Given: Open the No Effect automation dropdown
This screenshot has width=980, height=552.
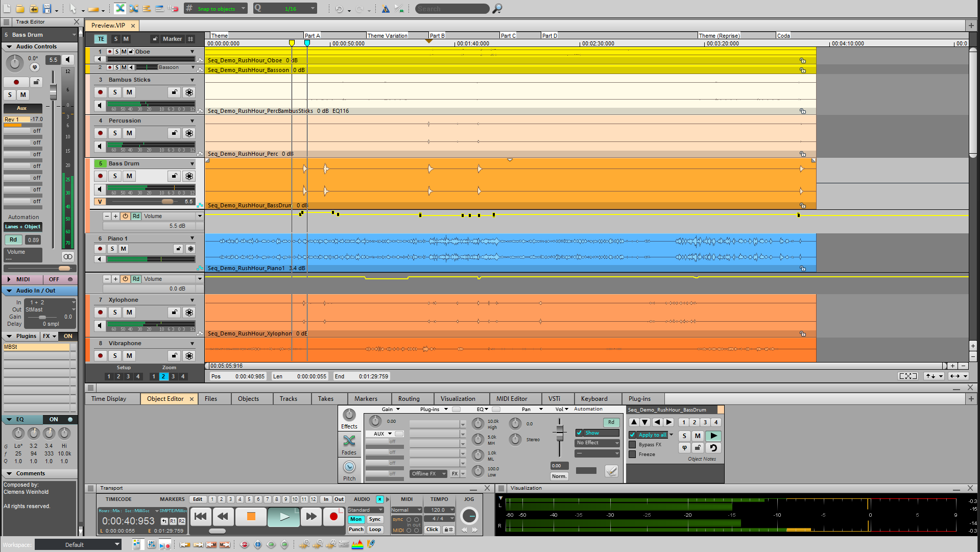Looking at the screenshot, I should click(597, 443).
